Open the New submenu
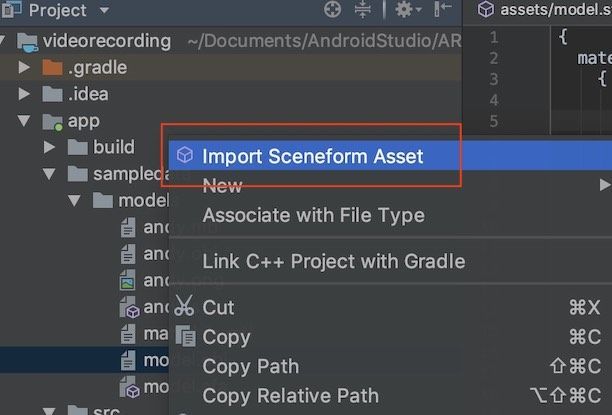Viewport: 612px width, 415px height. [222, 185]
